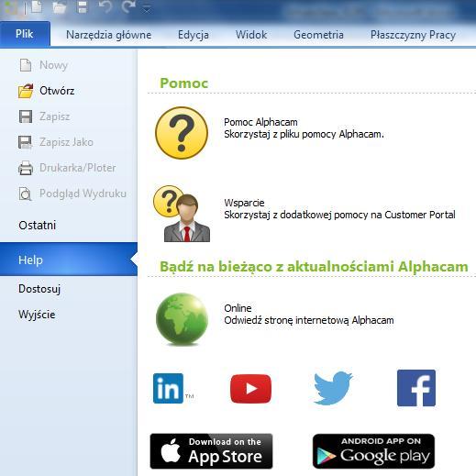This screenshot has height=476, width=476.
Task: Click the Wsparcie support person icon
Action: [x=182, y=214]
